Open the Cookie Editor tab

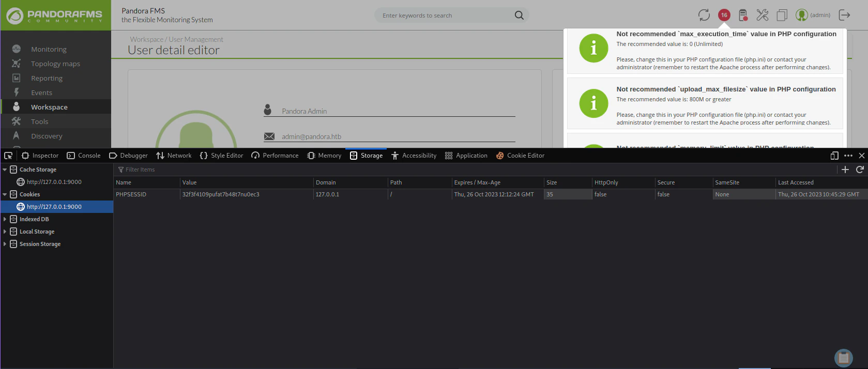(x=520, y=156)
